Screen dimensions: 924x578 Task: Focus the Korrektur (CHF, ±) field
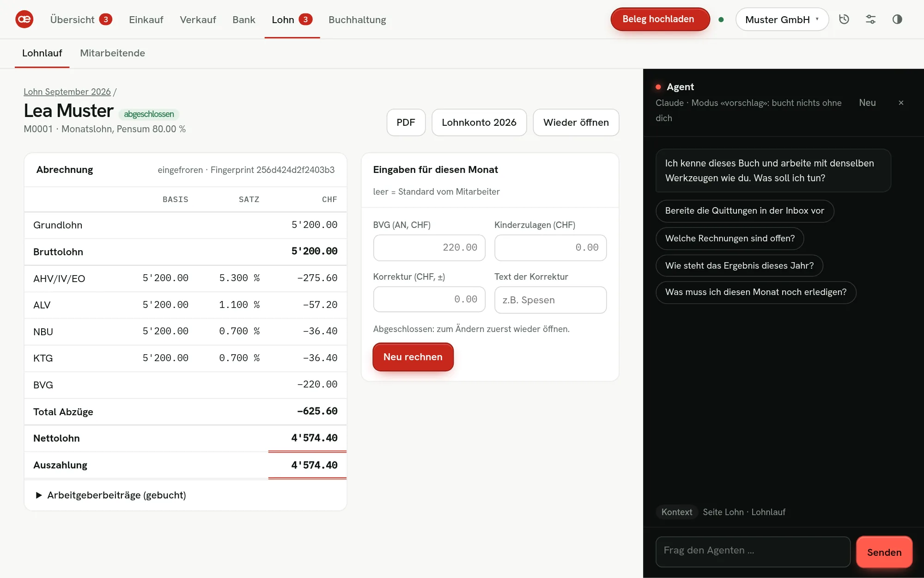[429, 300]
